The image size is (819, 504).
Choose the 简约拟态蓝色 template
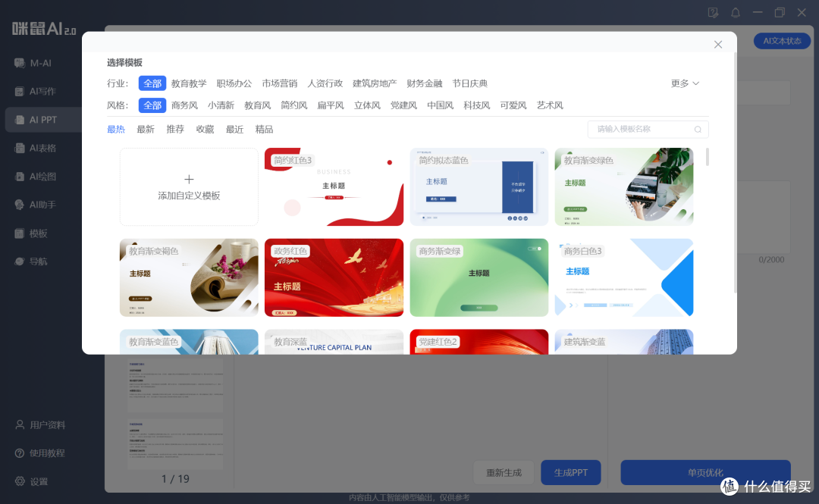(x=479, y=187)
